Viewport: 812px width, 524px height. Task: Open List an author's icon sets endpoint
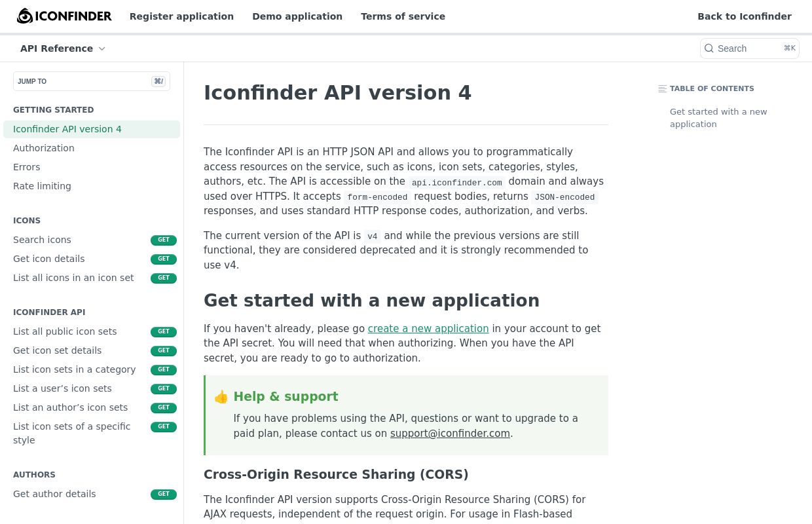71,407
